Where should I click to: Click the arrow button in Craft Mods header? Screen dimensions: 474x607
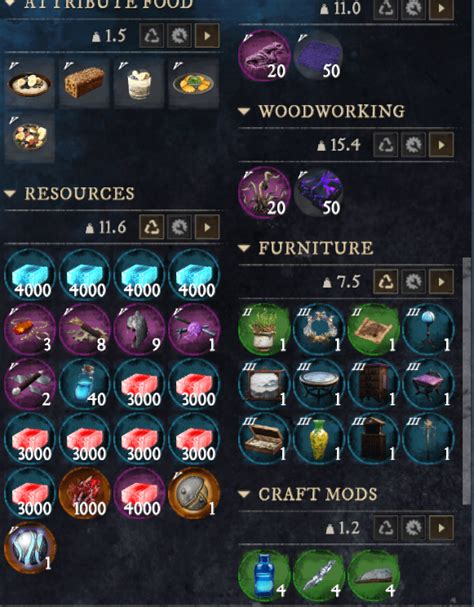[x=441, y=528]
